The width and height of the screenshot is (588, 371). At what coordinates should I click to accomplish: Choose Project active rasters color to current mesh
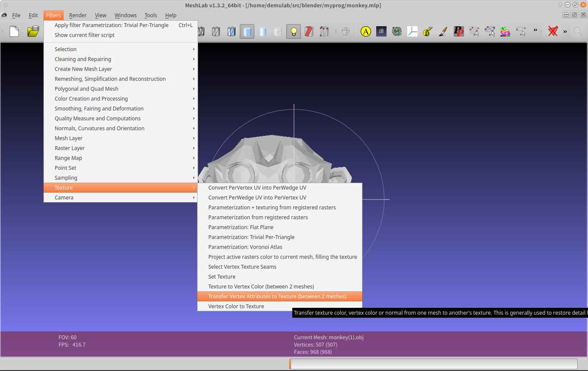tap(280, 257)
